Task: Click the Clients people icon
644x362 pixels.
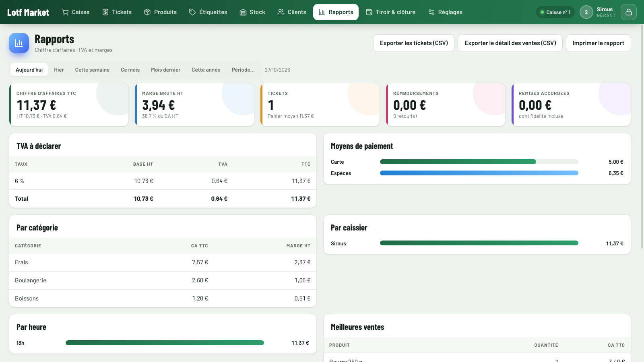Action: 281,12
